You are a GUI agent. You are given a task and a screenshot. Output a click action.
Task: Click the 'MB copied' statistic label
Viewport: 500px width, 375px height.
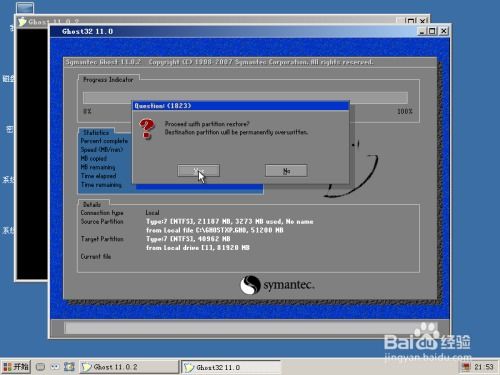click(x=94, y=158)
